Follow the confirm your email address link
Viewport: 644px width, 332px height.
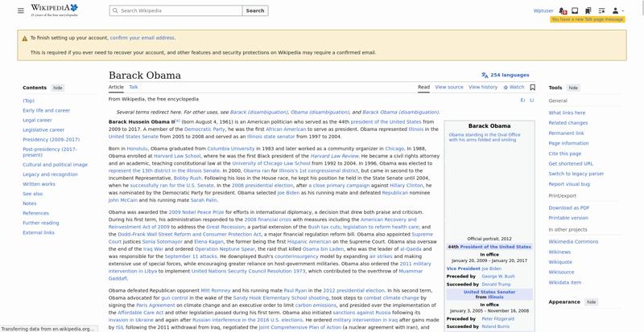click(x=142, y=38)
